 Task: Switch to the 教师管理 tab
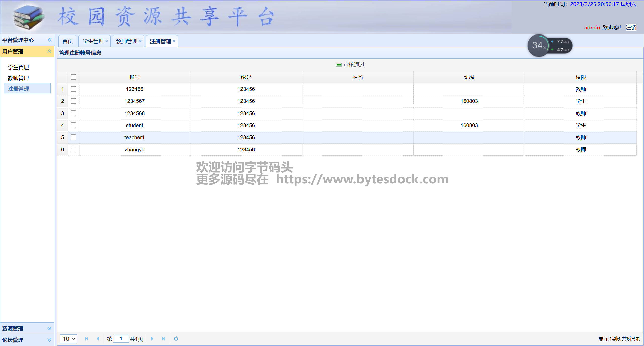pyautogui.click(x=127, y=41)
